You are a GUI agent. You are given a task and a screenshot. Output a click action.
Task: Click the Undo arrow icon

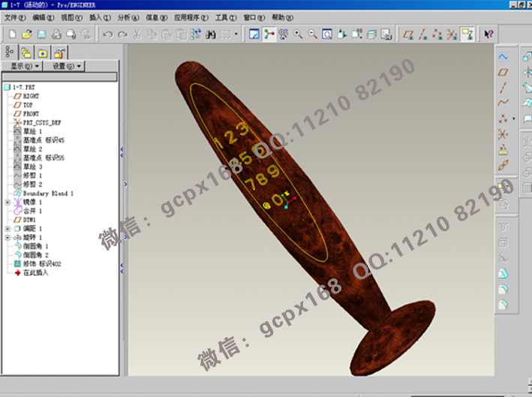pos(107,34)
